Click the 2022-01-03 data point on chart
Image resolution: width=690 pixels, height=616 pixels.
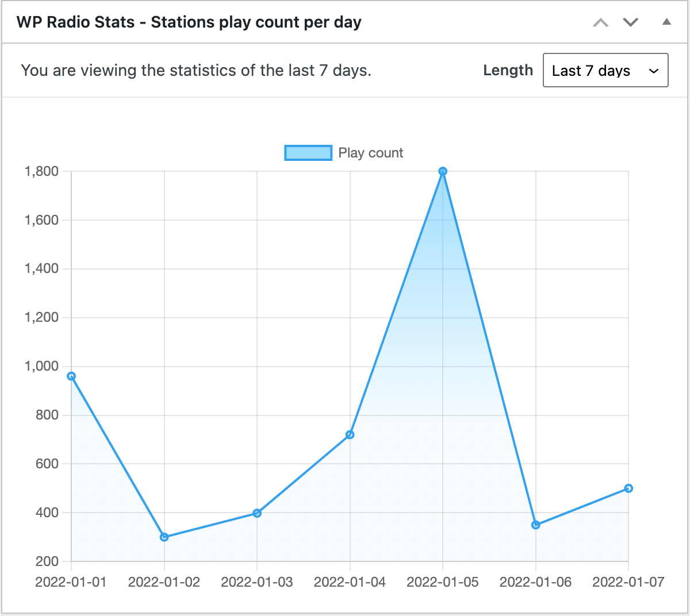pyautogui.click(x=257, y=513)
